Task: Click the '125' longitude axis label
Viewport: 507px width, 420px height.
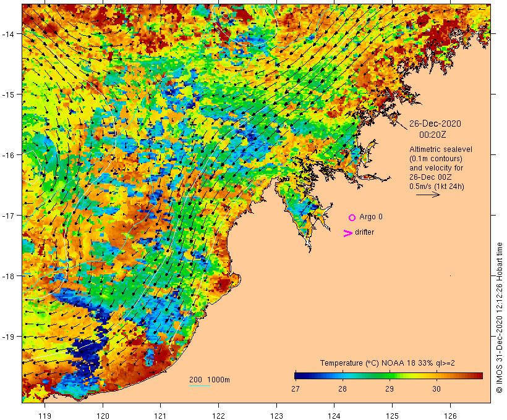Action: [x=392, y=416]
